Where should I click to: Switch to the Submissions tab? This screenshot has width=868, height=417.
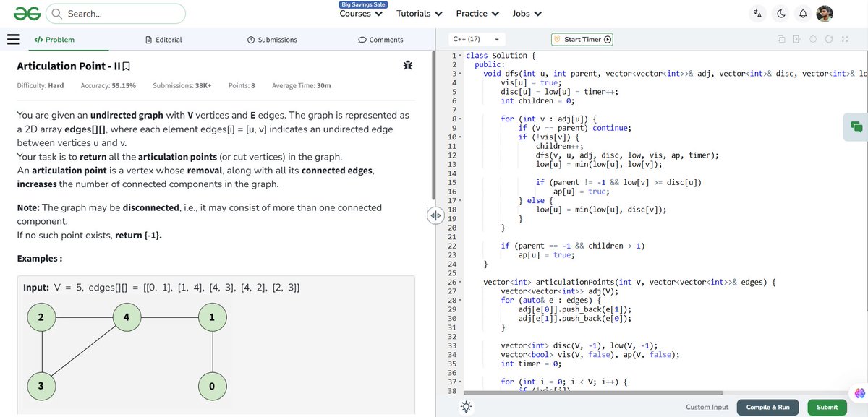pos(272,40)
